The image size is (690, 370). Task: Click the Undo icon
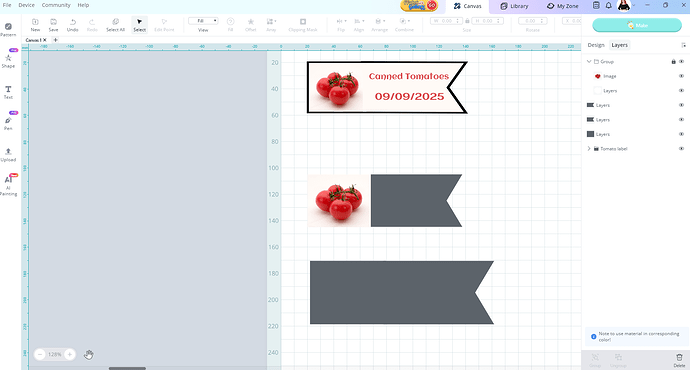pyautogui.click(x=73, y=25)
